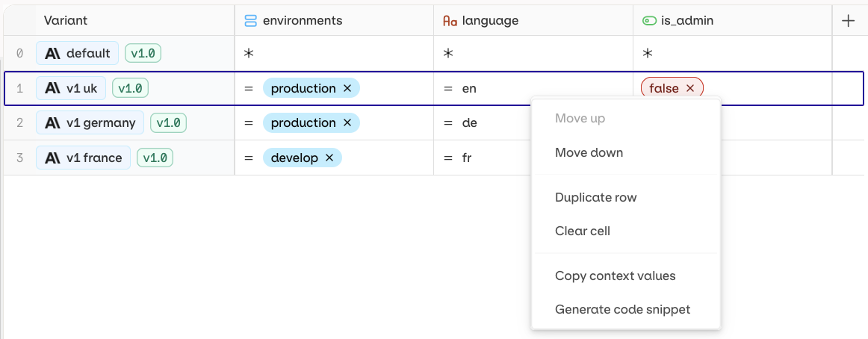Viewport: 868px width, 339px height.
Task: Click v1.0 version badge on v1 france
Action: pyautogui.click(x=158, y=158)
